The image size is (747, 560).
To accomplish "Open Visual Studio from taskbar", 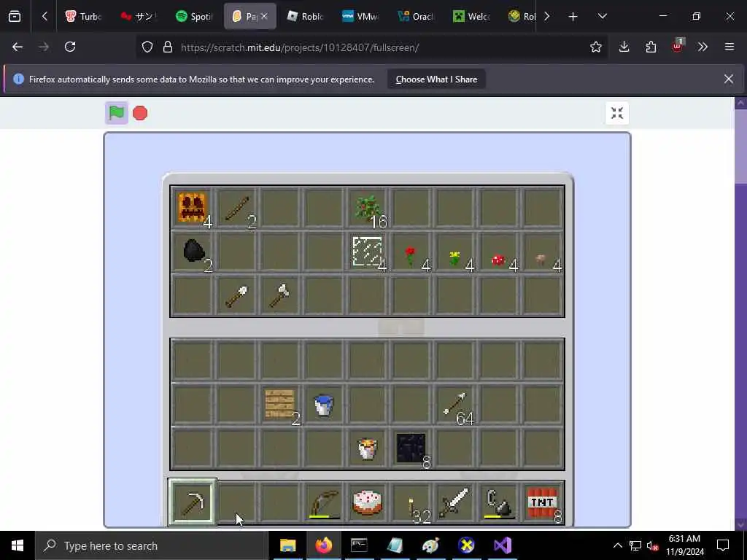I will tap(503, 545).
